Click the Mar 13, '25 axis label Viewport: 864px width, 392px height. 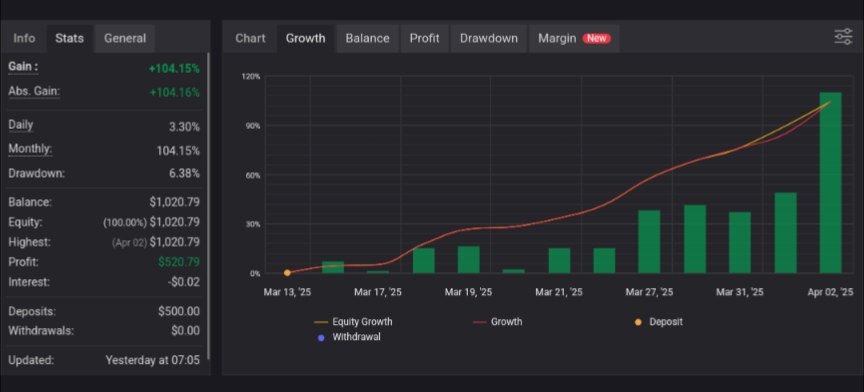(287, 292)
